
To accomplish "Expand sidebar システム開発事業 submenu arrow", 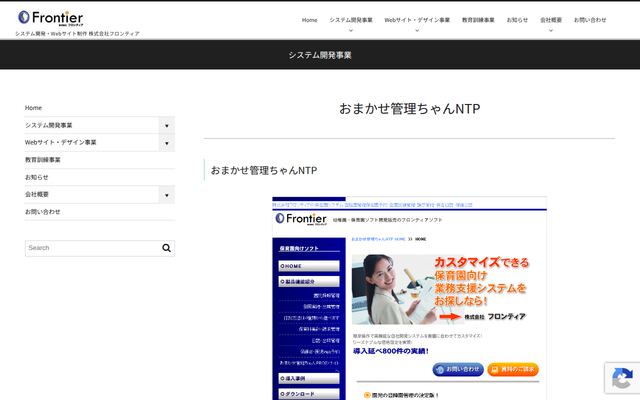I will coord(167,125).
